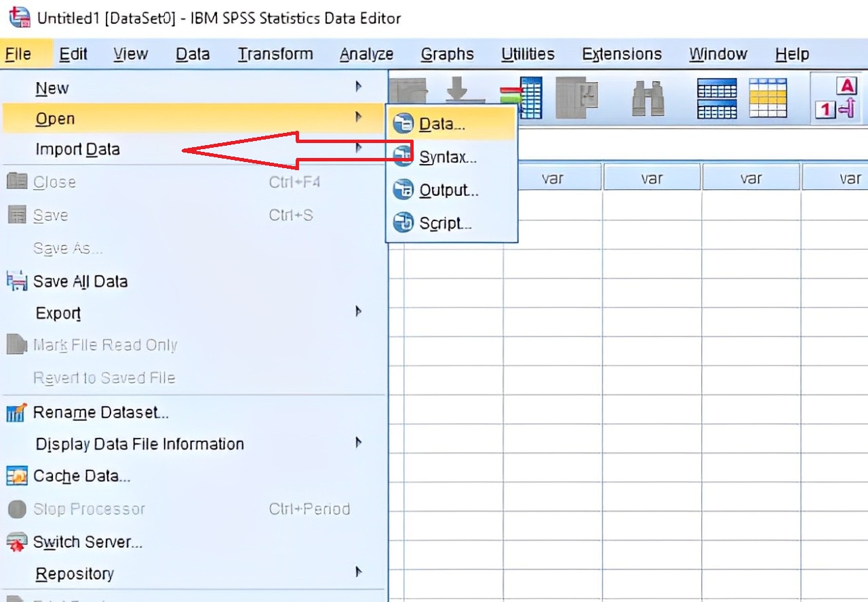Click the Select Cases highlighted-rows icon
Image resolution: width=868 pixels, height=602 pixels.
[x=768, y=98]
